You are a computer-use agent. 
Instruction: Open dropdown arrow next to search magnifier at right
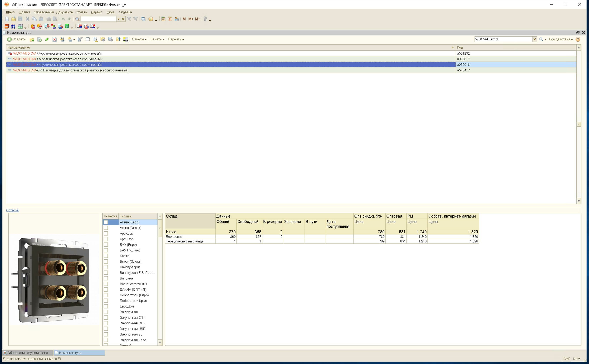(545, 40)
